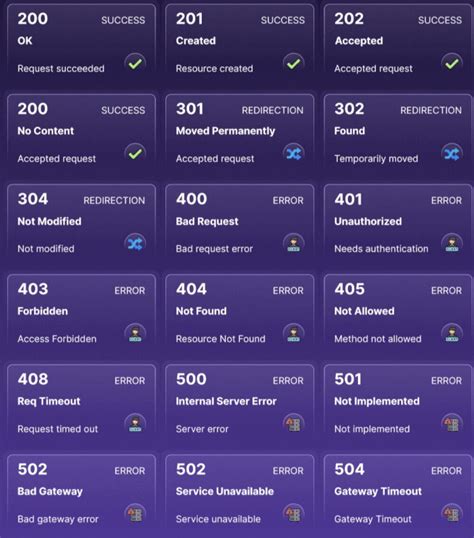Select the user icon on 401 Unauthorized card

[452, 244]
